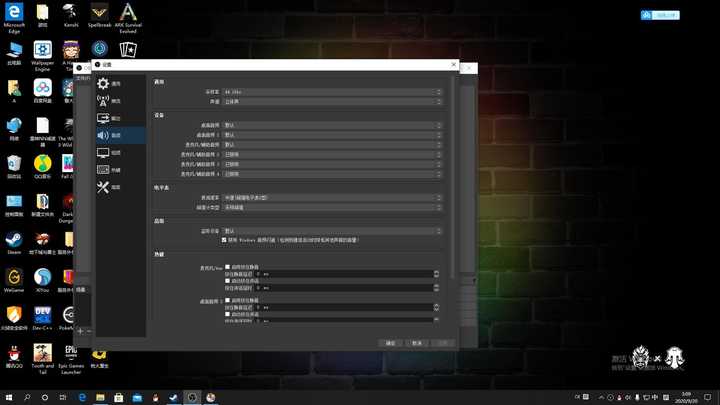Select the Epic Games Launcher desktop icon
Screen dimensions: 720x405
point(71,359)
